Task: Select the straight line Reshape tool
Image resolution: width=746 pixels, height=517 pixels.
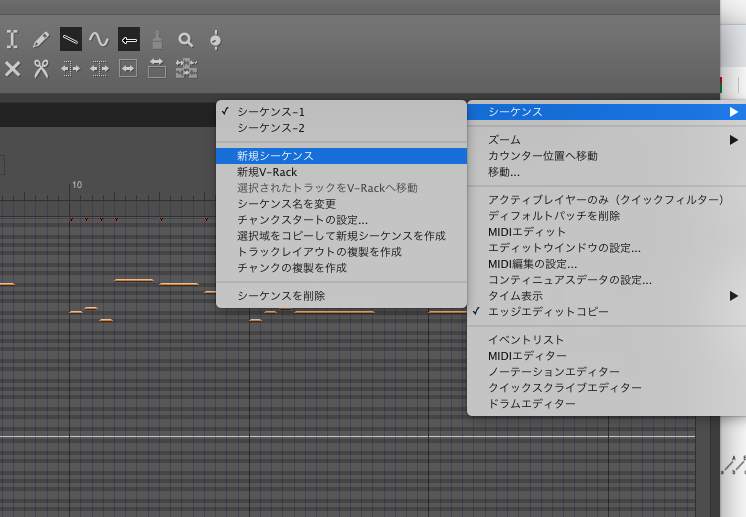Action: (70, 39)
